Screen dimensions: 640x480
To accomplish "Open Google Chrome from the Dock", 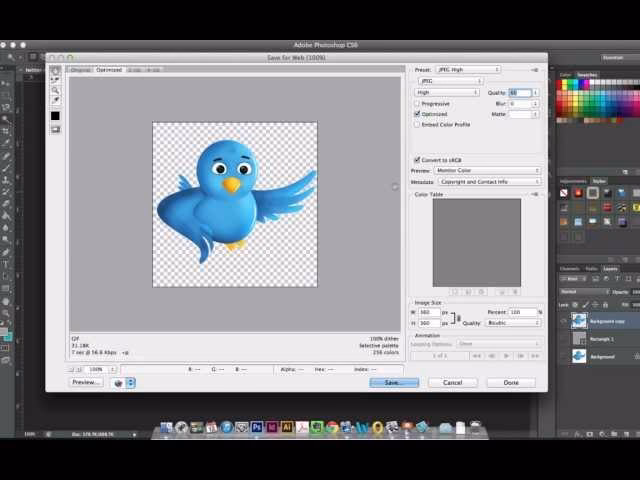I will point(332,427).
